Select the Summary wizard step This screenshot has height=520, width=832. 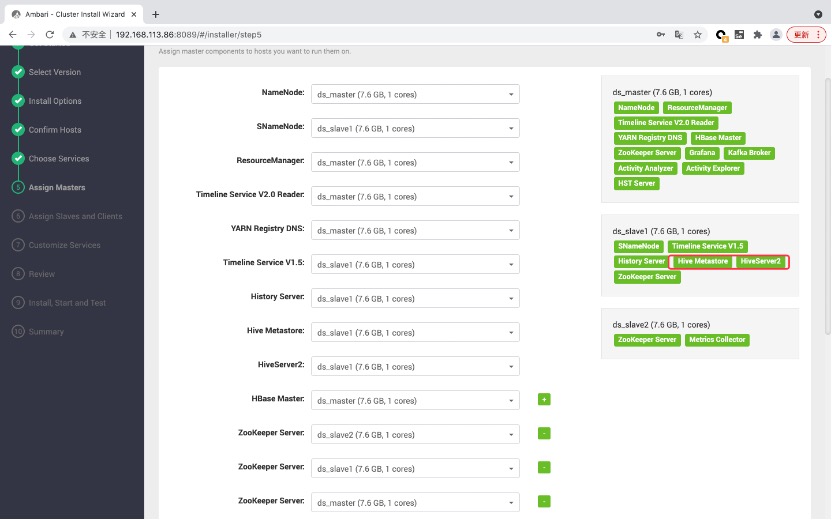(x=46, y=332)
